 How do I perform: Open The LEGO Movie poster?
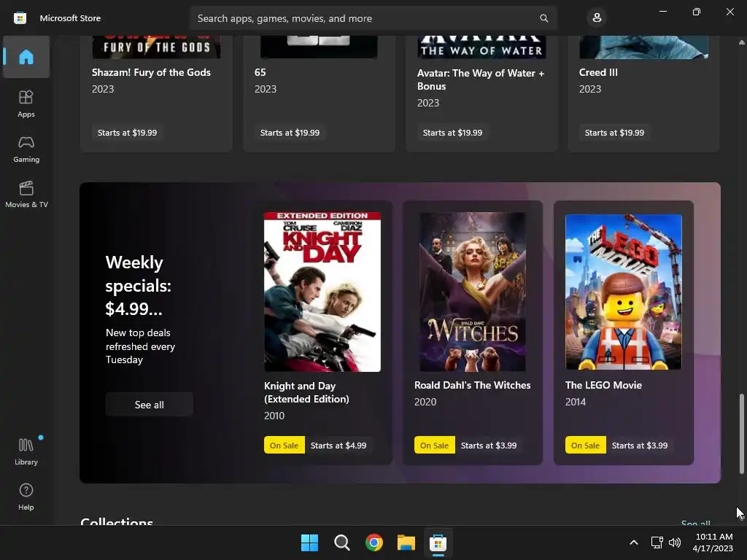click(624, 292)
